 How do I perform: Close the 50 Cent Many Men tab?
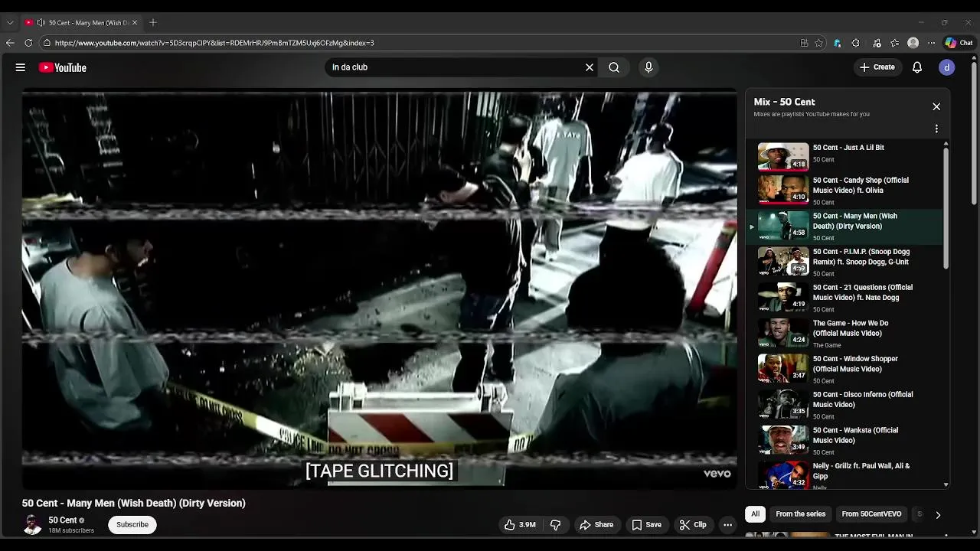click(135, 22)
